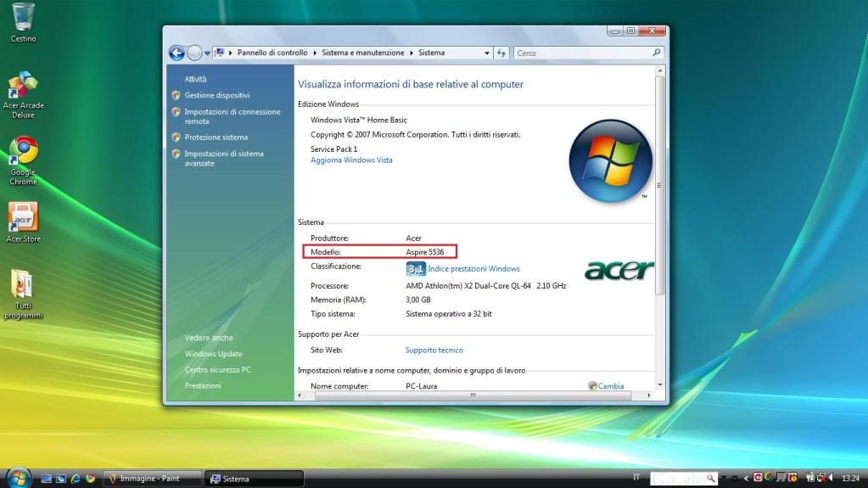Screen dimensions: 868x488
Task: Open Indice prestazioni Windows link
Action: click(473, 269)
